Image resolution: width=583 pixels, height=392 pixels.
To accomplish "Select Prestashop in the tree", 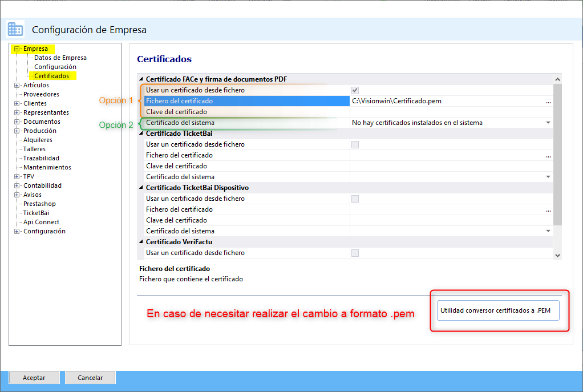I will 39,204.
